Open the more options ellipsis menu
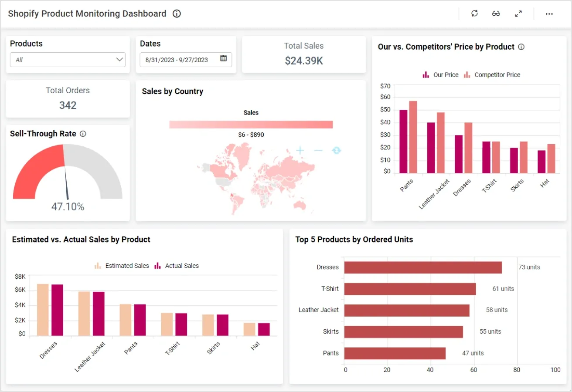This screenshot has height=392, width=572. [549, 14]
